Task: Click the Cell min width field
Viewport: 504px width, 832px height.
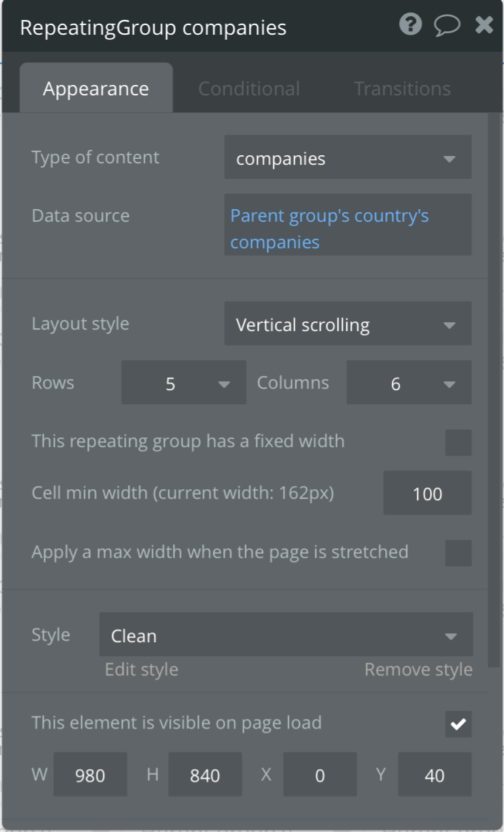Action: point(427,494)
